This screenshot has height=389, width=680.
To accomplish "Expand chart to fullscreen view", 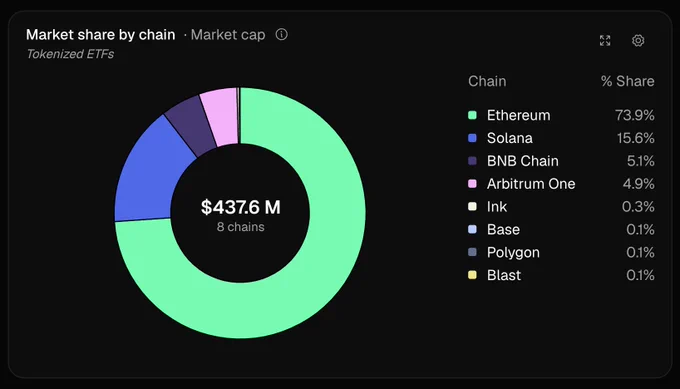I will [605, 40].
